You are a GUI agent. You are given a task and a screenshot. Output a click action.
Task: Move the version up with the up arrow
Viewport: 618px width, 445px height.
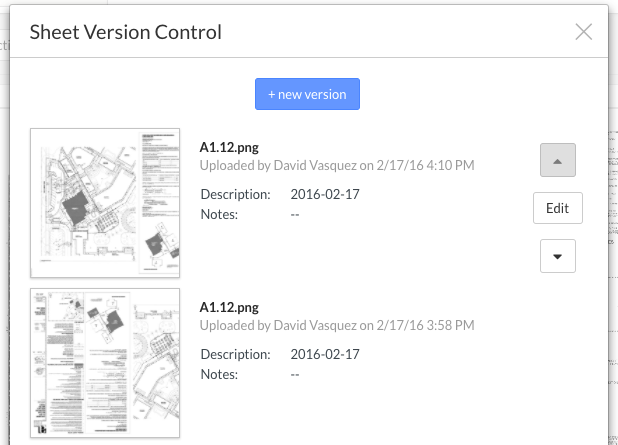pos(558,160)
